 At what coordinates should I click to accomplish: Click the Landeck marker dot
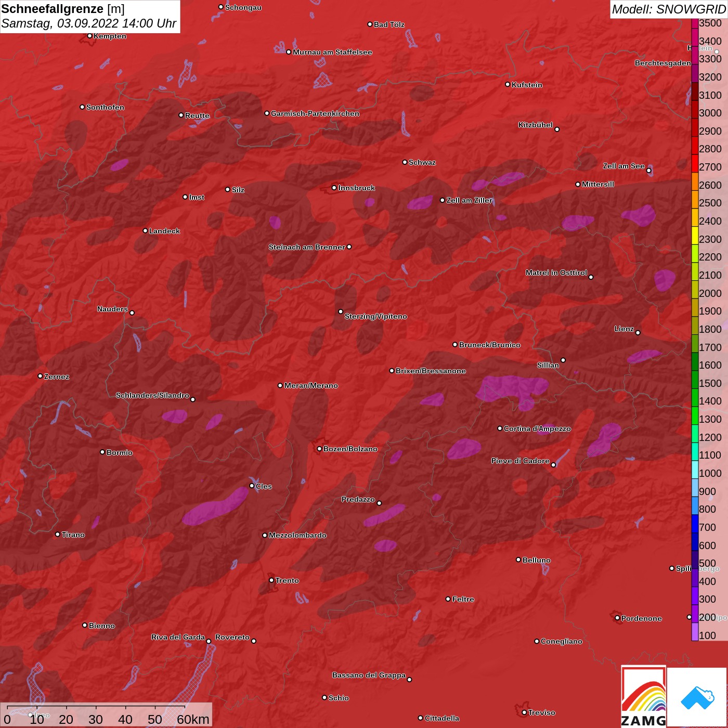(145, 231)
